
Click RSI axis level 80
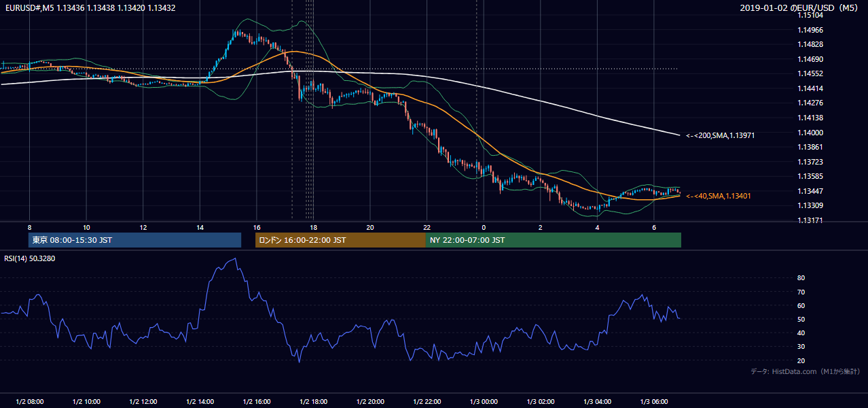(x=801, y=278)
